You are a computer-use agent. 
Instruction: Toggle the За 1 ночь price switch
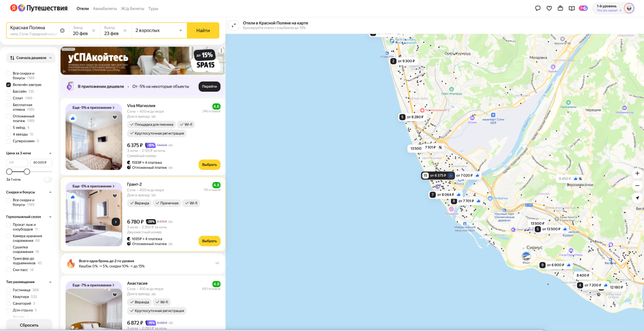click(x=48, y=179)
